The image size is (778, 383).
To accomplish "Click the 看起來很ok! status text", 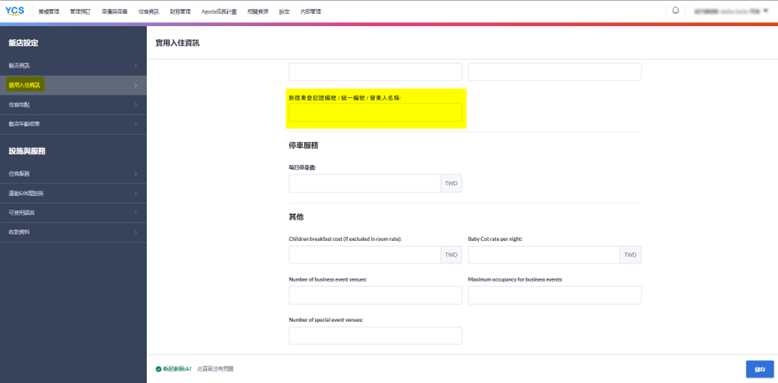I will (177, 369).
